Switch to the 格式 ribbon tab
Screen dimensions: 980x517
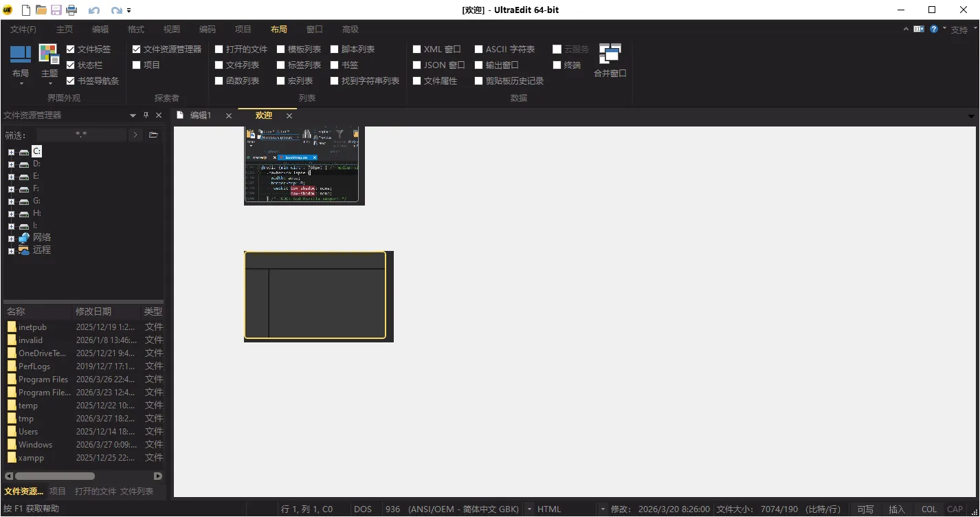(x=136, y=30)
